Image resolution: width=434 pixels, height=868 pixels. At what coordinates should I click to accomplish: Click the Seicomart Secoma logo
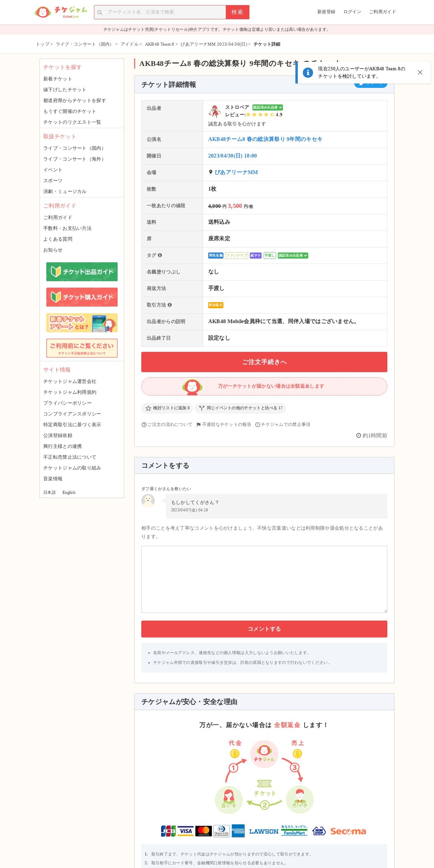pos(348,831)
